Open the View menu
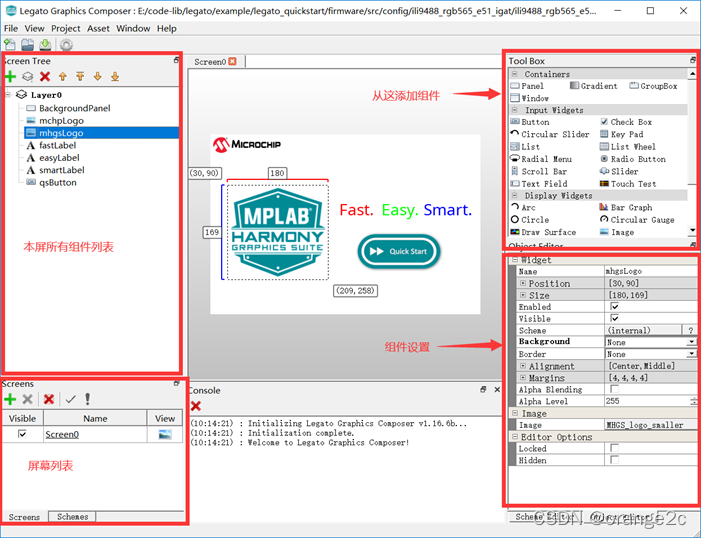 tap(34, 29)
